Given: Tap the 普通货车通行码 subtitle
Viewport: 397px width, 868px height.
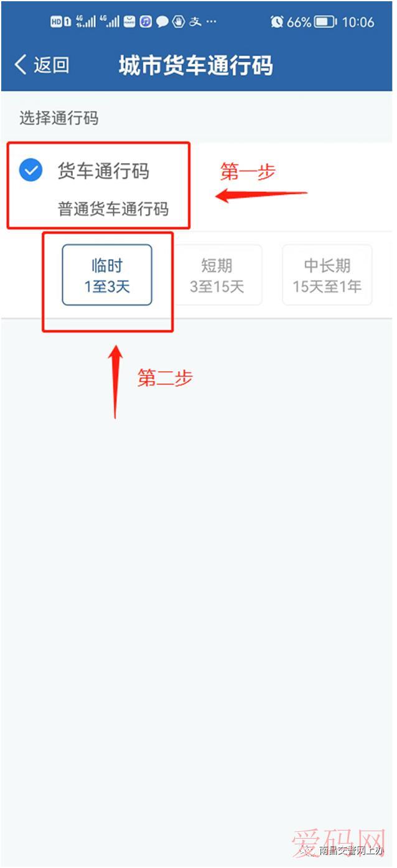Looking at the screenshot, I should click(113, 209).
